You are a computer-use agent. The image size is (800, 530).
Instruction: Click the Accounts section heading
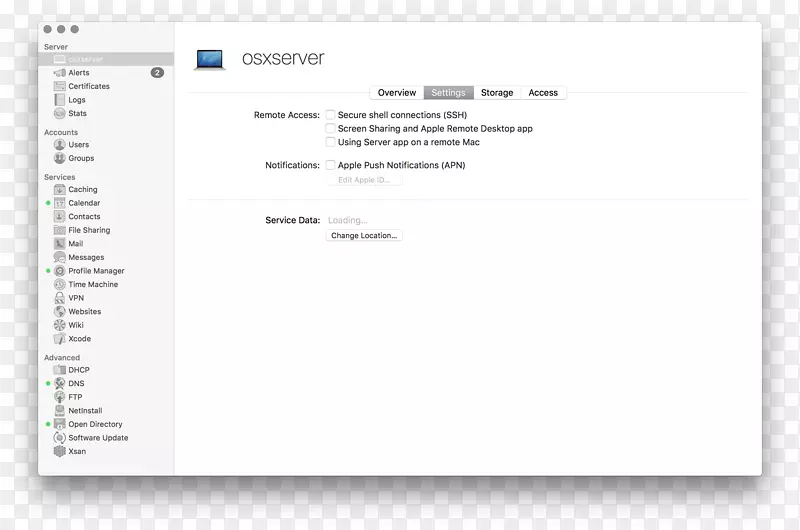[61, 133]
